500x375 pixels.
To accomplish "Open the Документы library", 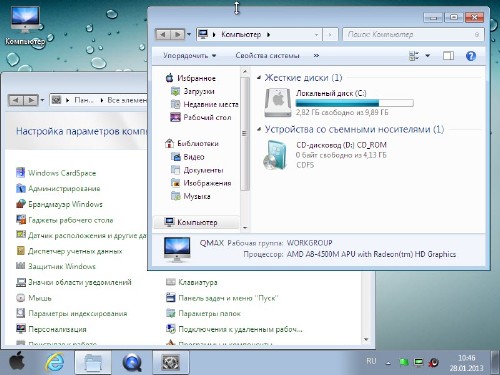I will click(x=197, y=170).
